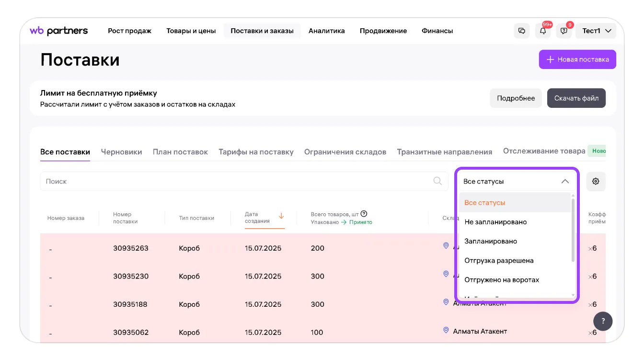
Task: Select Запланировано status option
Action: [491, 241]
